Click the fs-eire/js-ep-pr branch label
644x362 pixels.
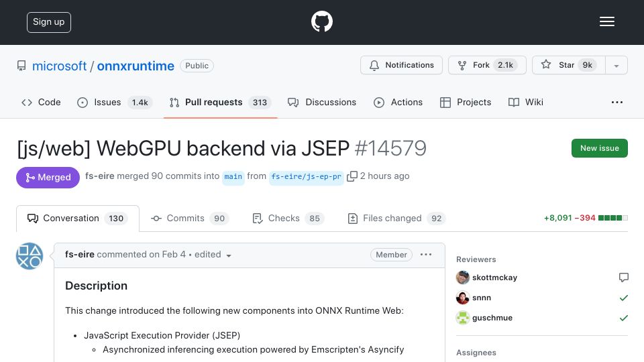306,177
